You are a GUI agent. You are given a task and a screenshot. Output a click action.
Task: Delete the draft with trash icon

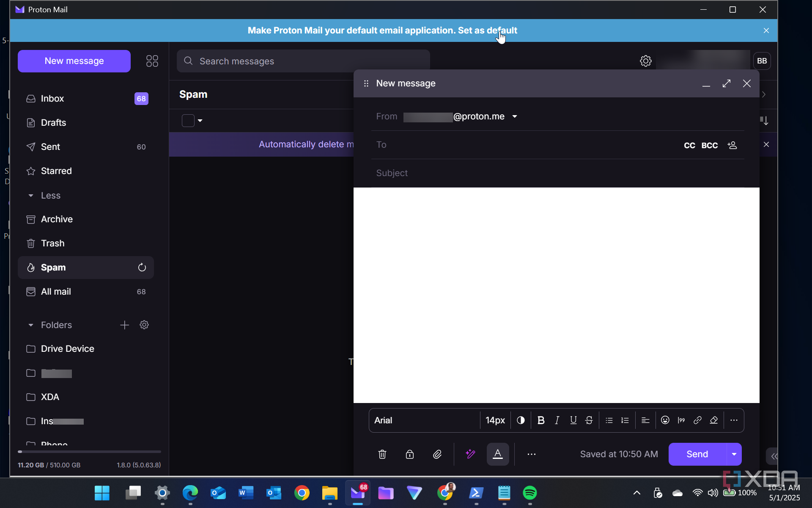382,454
